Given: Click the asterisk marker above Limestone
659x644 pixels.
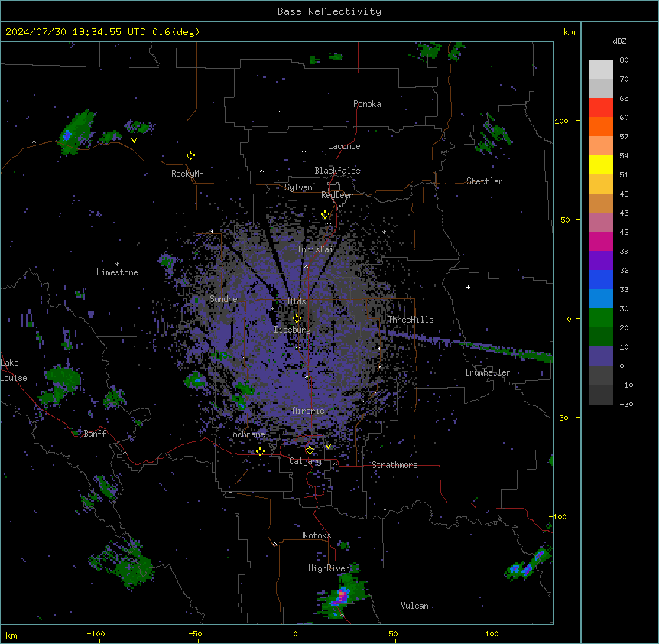Looking at the screenshot, I should [117, 265].
